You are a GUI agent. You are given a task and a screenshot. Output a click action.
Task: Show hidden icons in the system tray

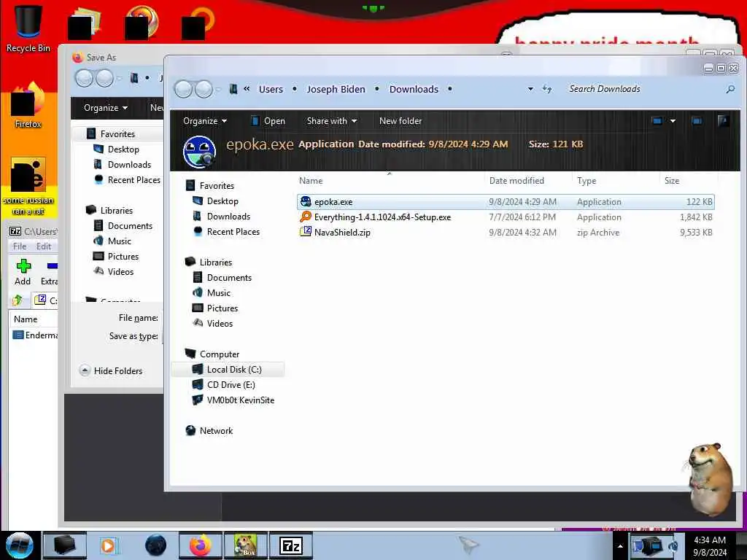tap(620, 546)
